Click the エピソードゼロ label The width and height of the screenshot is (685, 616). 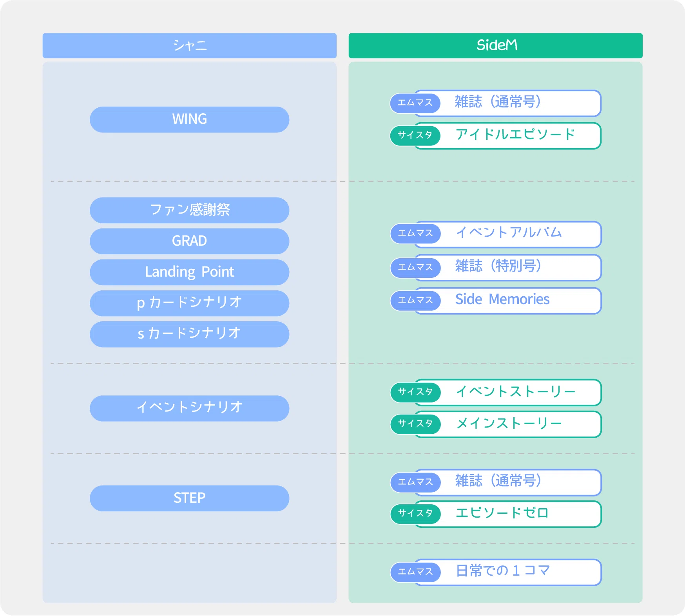tap(502, 513)
